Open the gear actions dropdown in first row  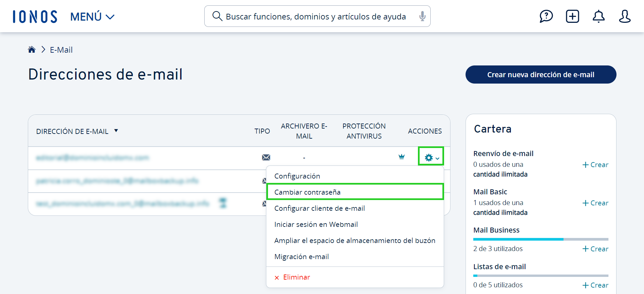[x=431, y=157]
